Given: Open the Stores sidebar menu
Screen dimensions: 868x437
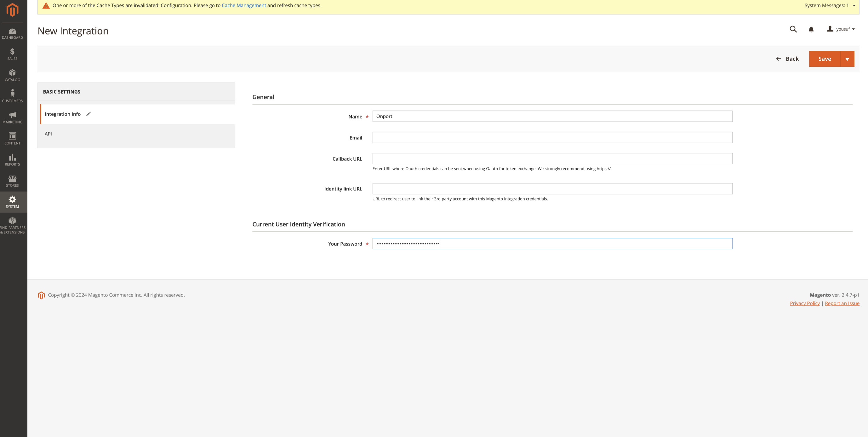Looking at the screenshot, I should pyautogui.click(x=13, y=181).
